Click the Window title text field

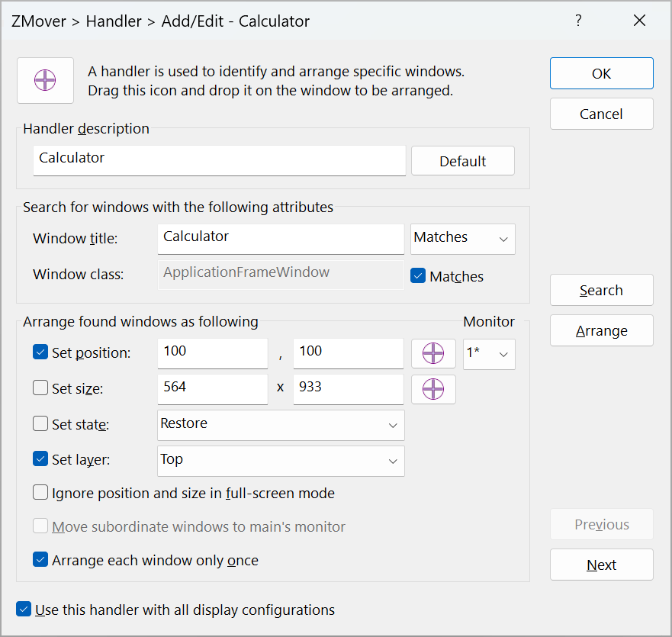point(281,239)
